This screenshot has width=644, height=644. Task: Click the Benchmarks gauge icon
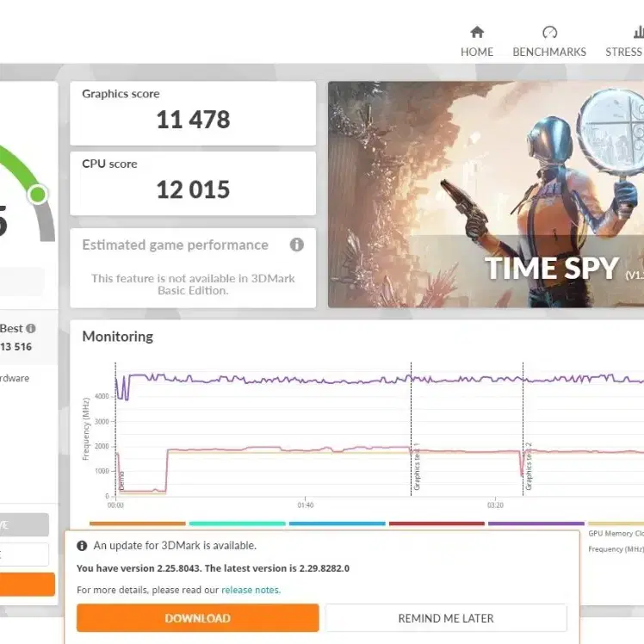coord(549,32)
